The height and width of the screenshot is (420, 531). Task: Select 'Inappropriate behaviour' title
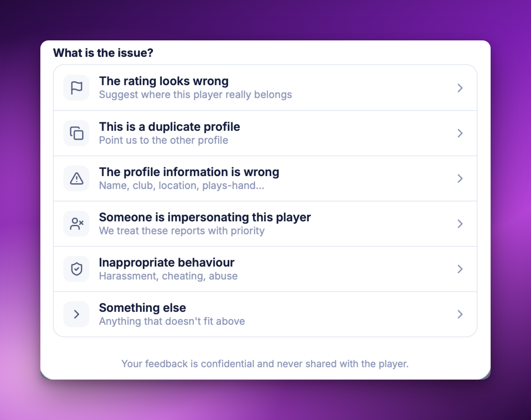[167, 262]
